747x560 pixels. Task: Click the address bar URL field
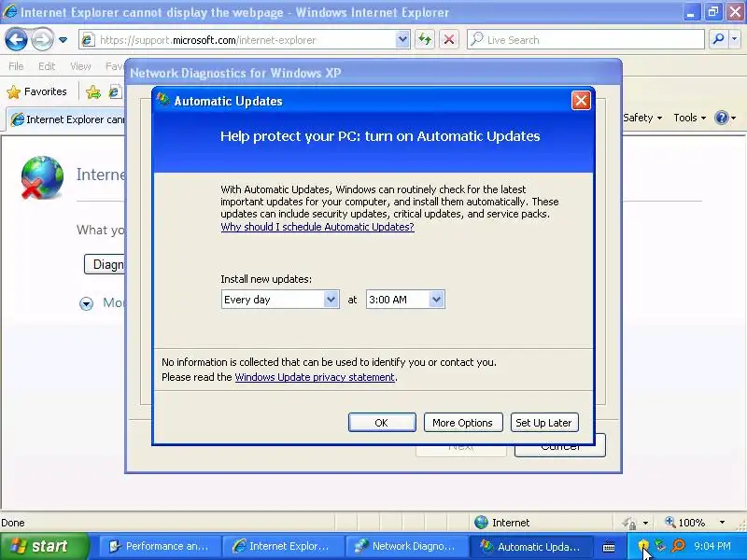245,40
